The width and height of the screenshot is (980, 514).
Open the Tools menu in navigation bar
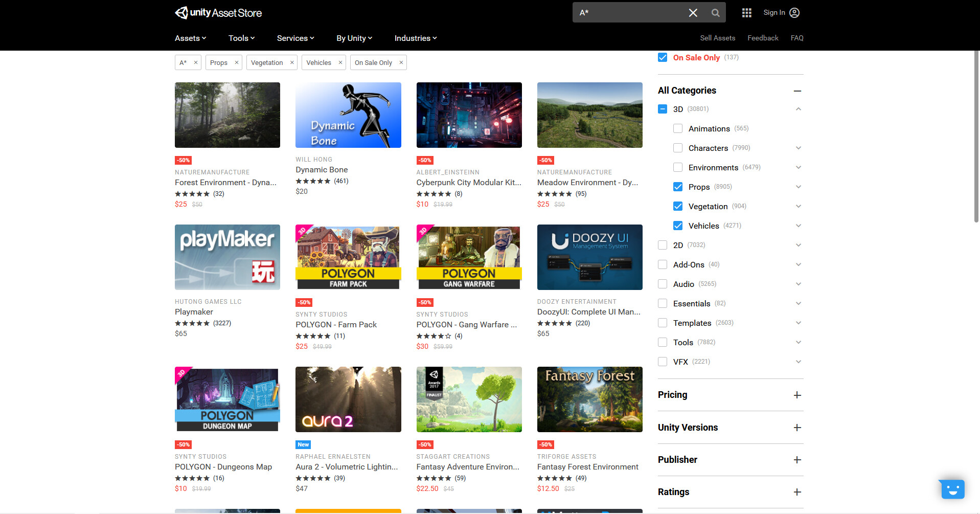tap(241, 38)
